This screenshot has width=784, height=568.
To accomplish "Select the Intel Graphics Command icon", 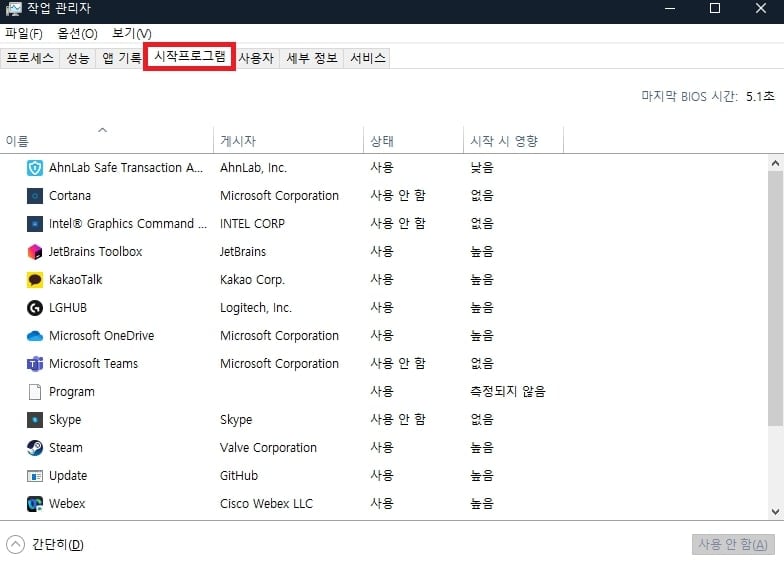I will point(34,224).
